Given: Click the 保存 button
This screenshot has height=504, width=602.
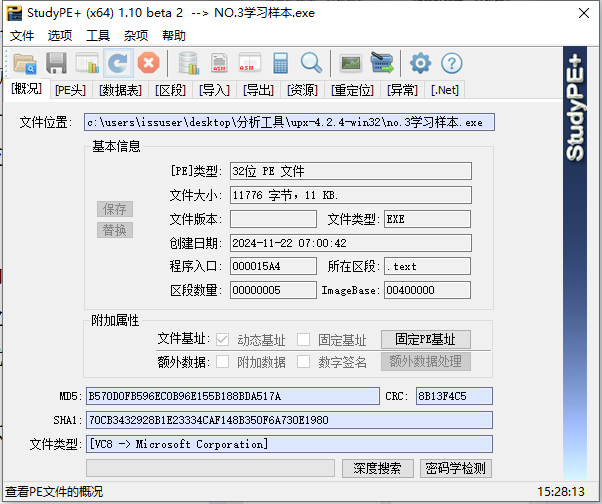Looking at the screenshot, I should pos(115,209).
